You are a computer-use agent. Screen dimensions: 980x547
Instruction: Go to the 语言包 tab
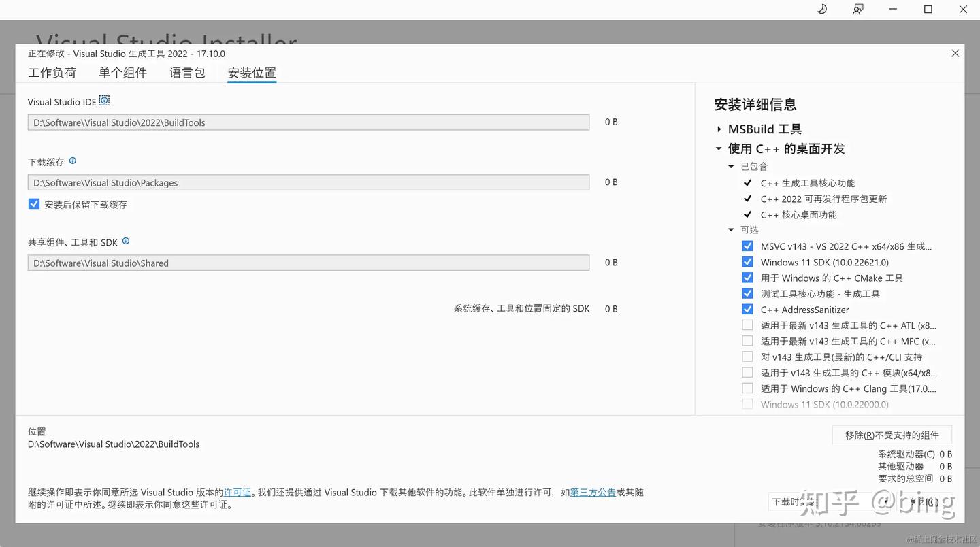click(187, 73)
